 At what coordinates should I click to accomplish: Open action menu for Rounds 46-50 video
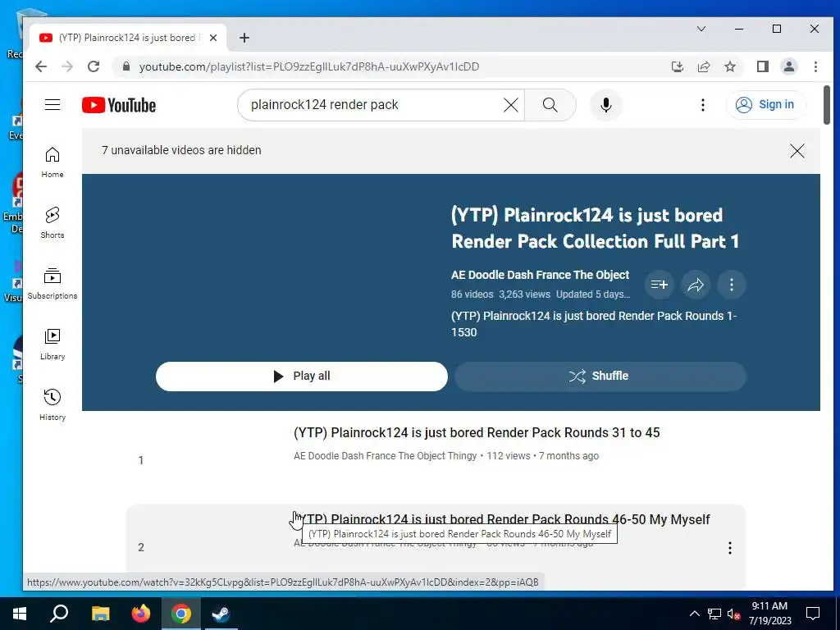(x=729, y=547)
